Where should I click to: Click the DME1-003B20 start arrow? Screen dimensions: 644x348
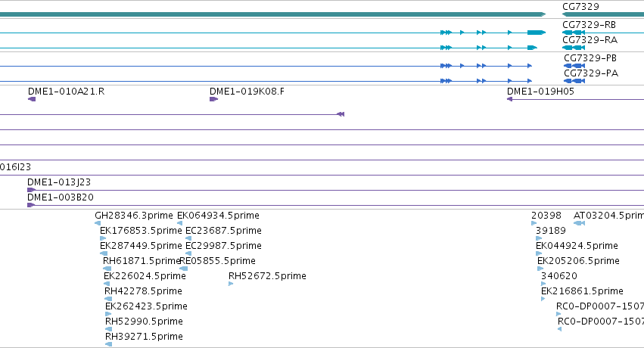[x=31, y=205]
